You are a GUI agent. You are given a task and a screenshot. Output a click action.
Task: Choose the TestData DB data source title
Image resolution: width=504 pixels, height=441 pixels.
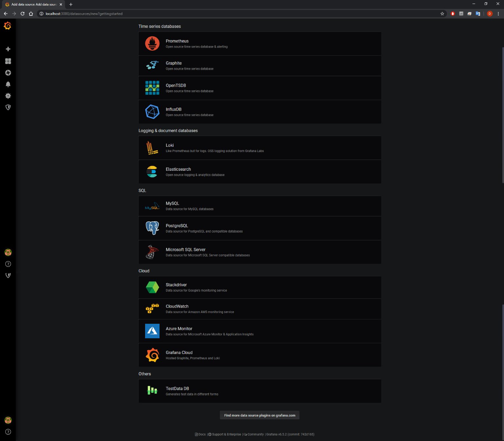[177, 388]
